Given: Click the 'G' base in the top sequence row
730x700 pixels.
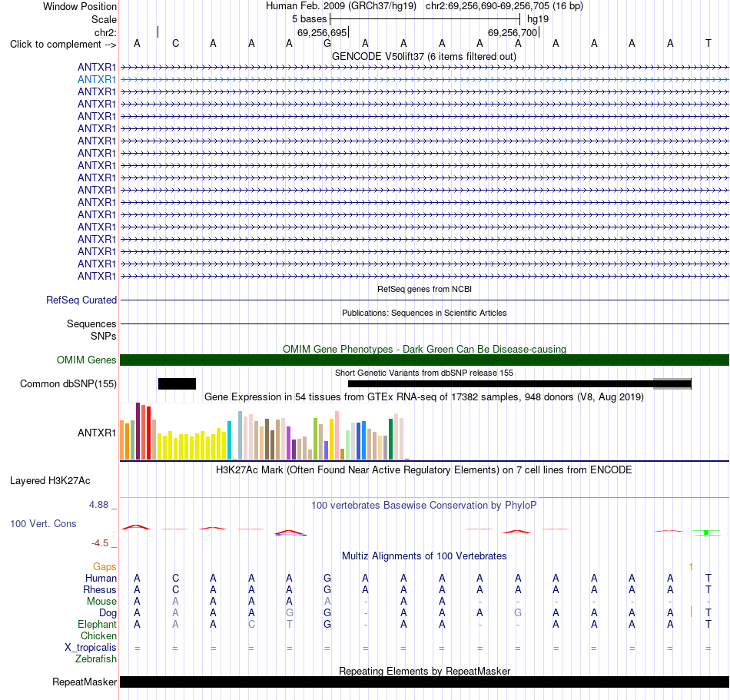Looking at the screenshot, I should [327, 43].
